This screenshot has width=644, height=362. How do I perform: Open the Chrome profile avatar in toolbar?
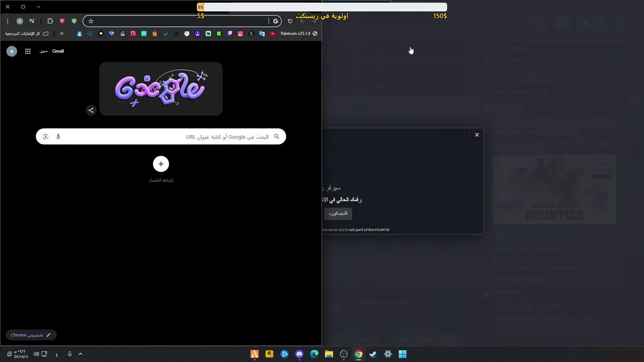point(20,21)
